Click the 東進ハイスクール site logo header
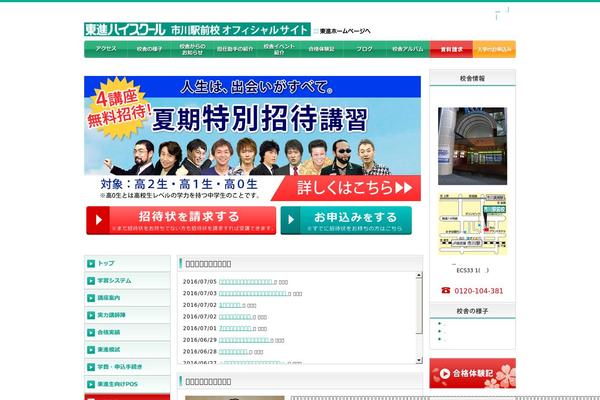 tap(197, 29)
